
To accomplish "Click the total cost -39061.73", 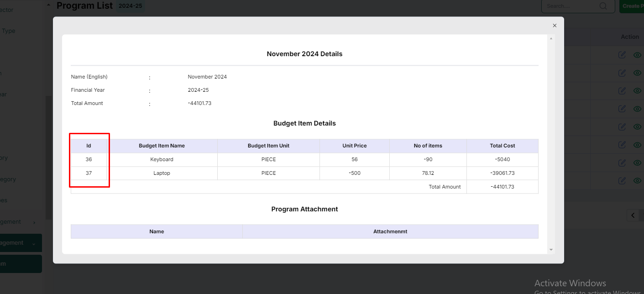I will point(503,173).
